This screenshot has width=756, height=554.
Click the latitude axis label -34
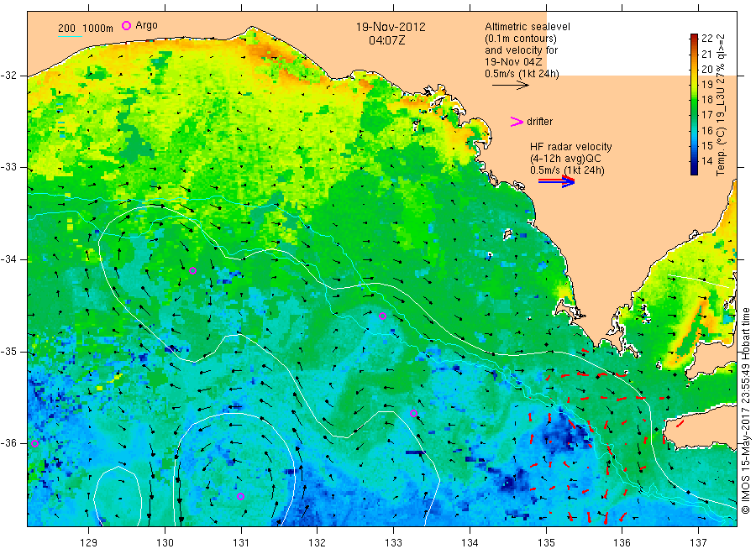(x=8, y=259)
